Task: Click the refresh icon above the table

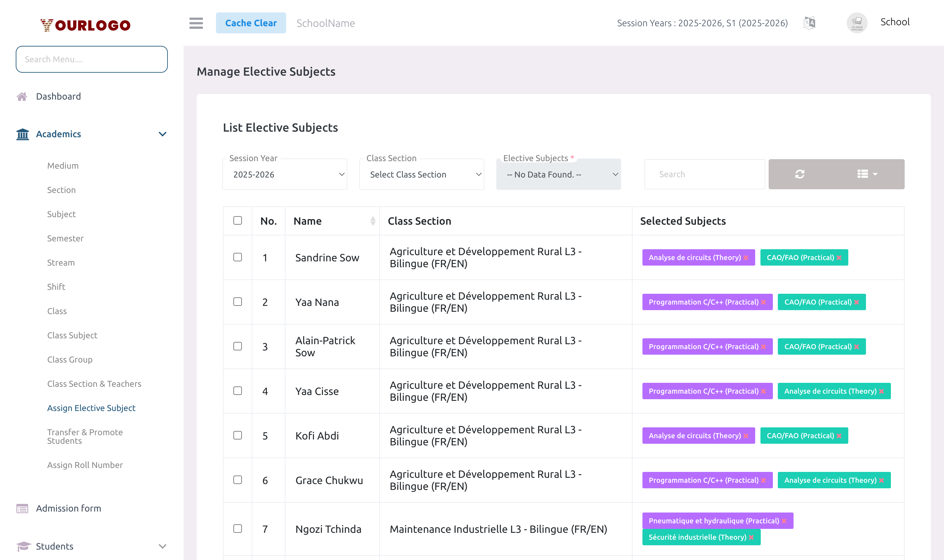Action: pyautogui.click(x=800, y=174)
